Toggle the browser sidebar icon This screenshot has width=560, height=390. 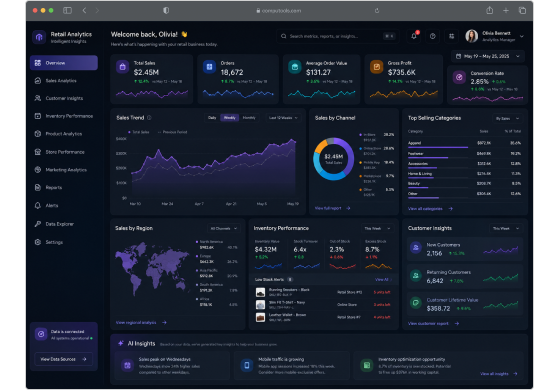pos(67,10)
